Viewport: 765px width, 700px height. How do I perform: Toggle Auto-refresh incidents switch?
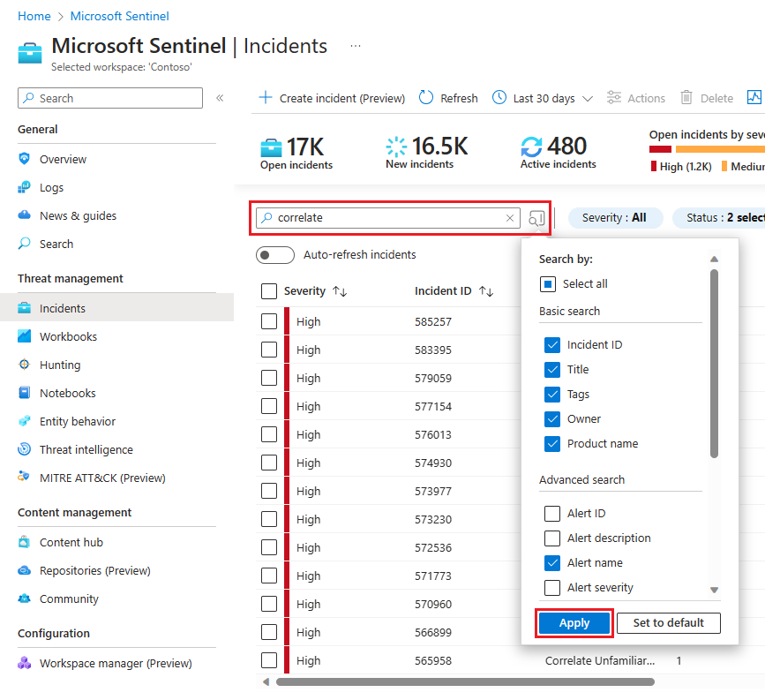tap(274, 255)
